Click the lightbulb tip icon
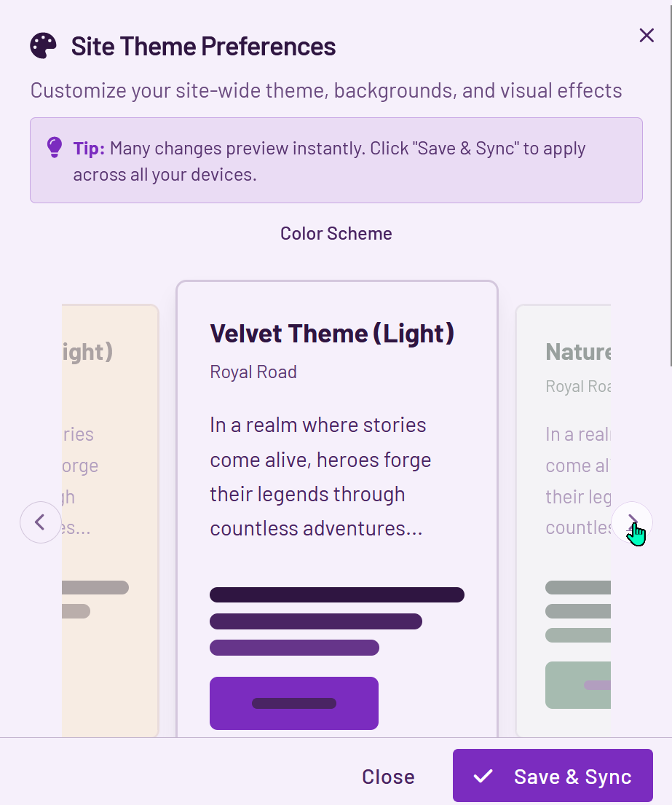The height and width of the screenshot is (805, 672). (55, 147)
